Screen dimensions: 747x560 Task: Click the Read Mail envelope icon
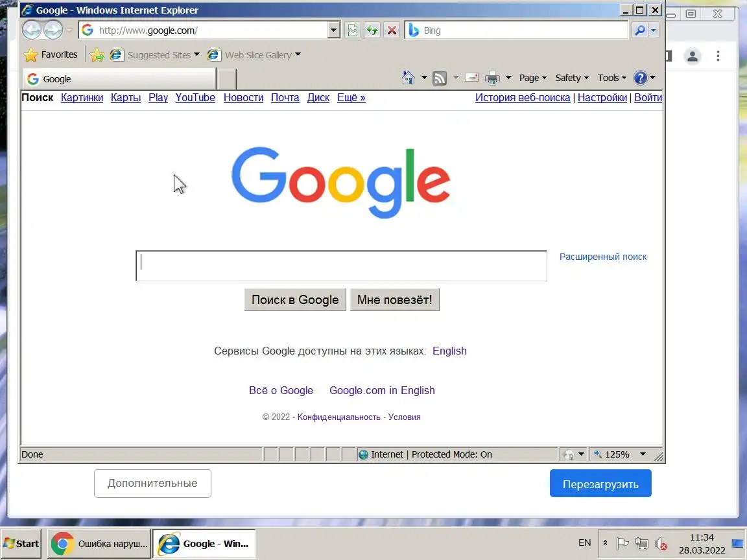(471, 78)
